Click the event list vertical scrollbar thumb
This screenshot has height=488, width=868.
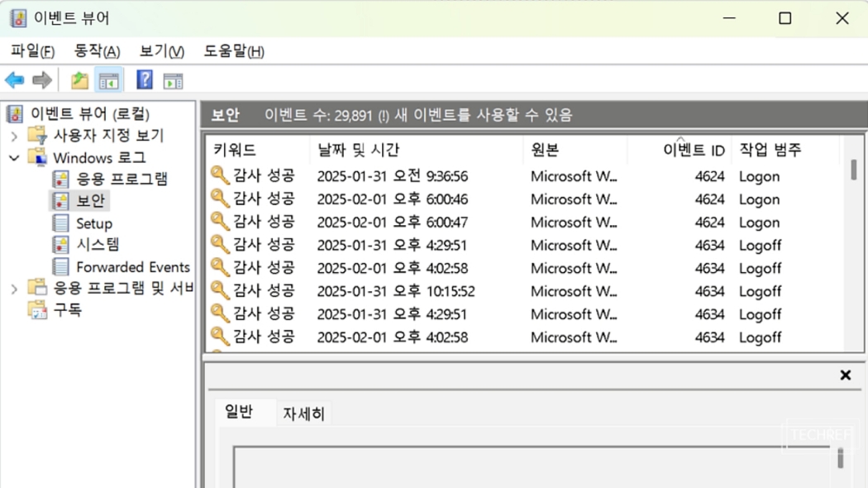click(x=854, y=170)
